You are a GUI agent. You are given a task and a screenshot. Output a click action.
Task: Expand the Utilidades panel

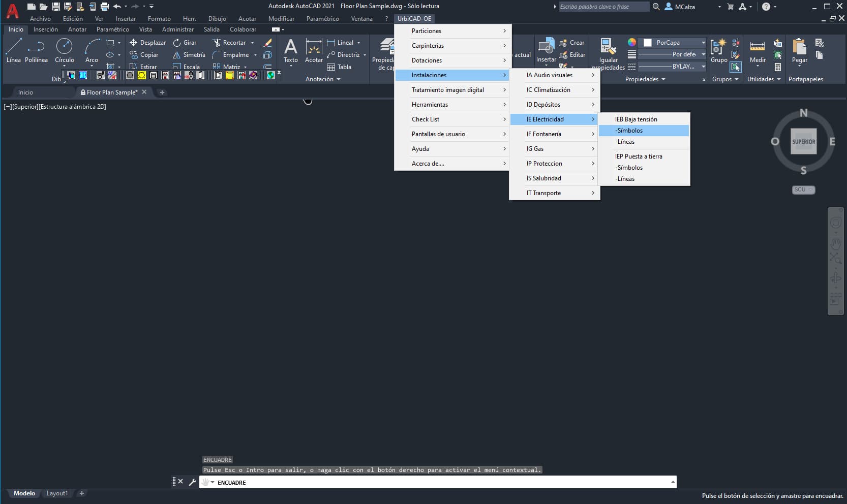(764, 79)
